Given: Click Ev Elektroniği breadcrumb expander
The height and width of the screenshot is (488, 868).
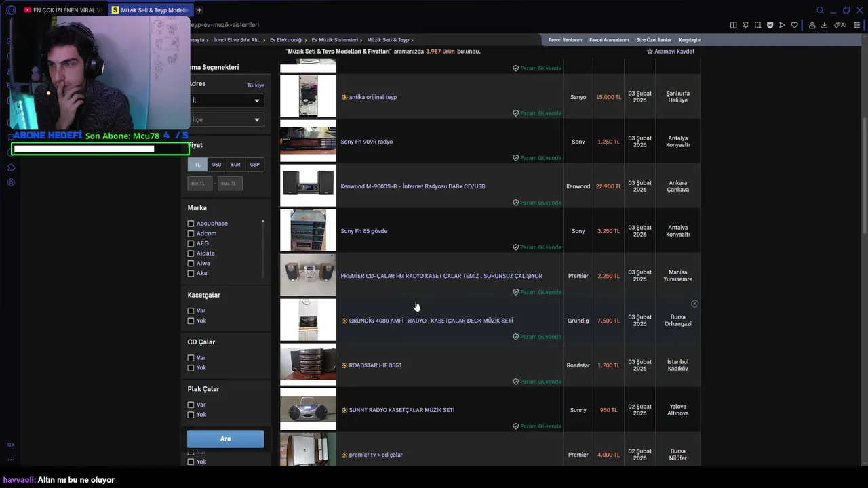Looking at the screenshot, I should point(307,40).
